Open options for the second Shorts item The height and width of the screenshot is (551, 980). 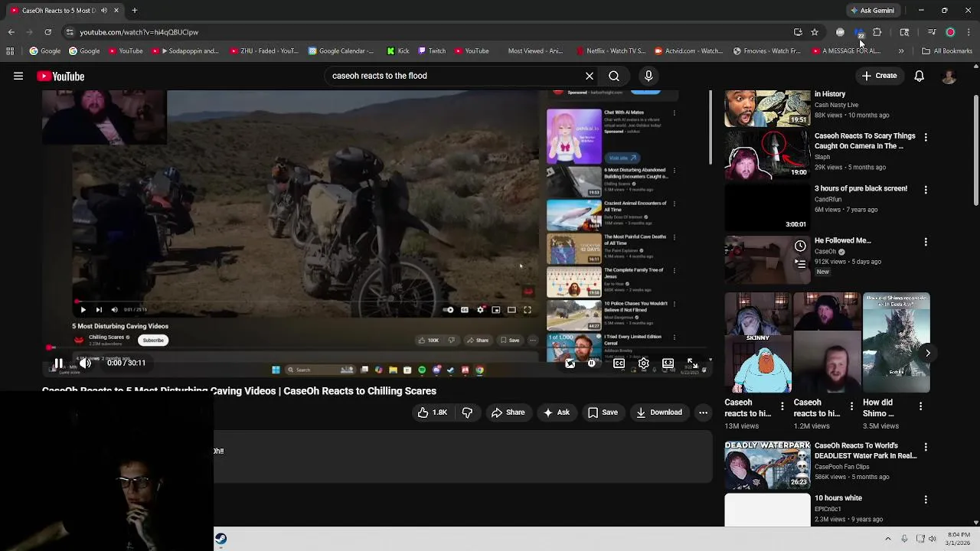(x=851, y=406)
